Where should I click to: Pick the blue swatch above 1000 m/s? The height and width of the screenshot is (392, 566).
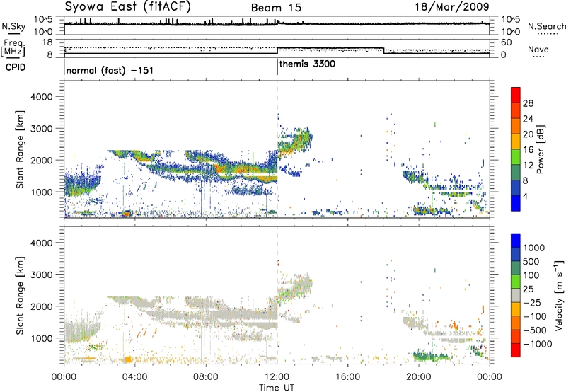point(516,241)
